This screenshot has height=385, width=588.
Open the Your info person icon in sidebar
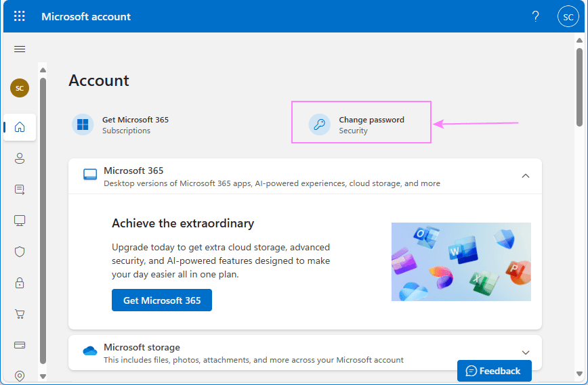tap(20, 158)
